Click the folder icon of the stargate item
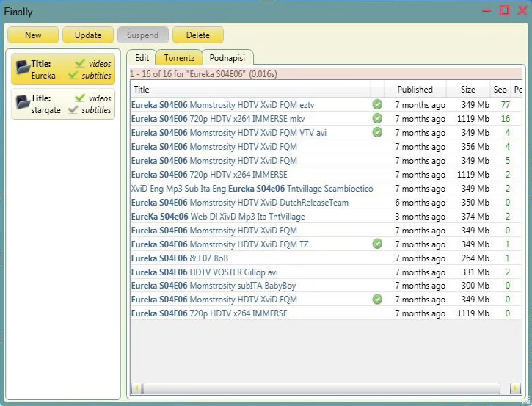This screenshot has height=406, width=532. 23,102
